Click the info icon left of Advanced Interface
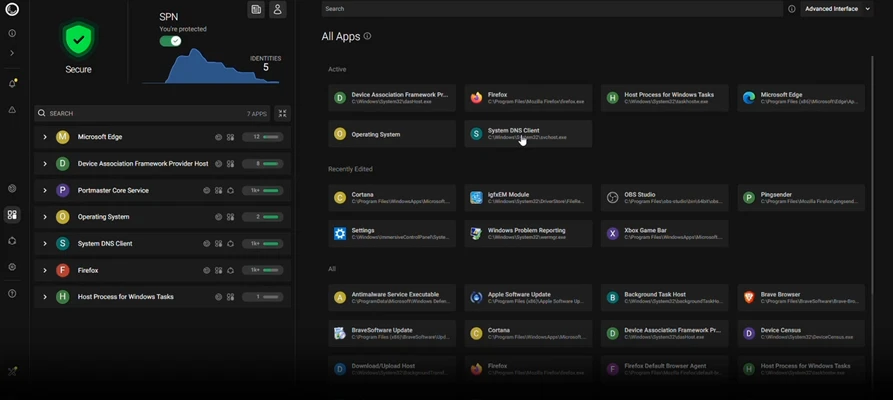Viewport: 893px width, 400px height. pos(792,9)
